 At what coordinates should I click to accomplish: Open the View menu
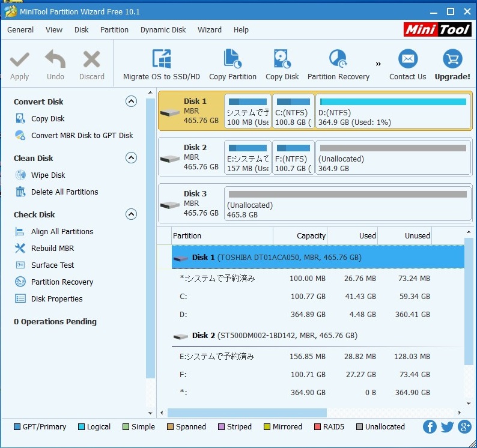(x=54, y=30)
